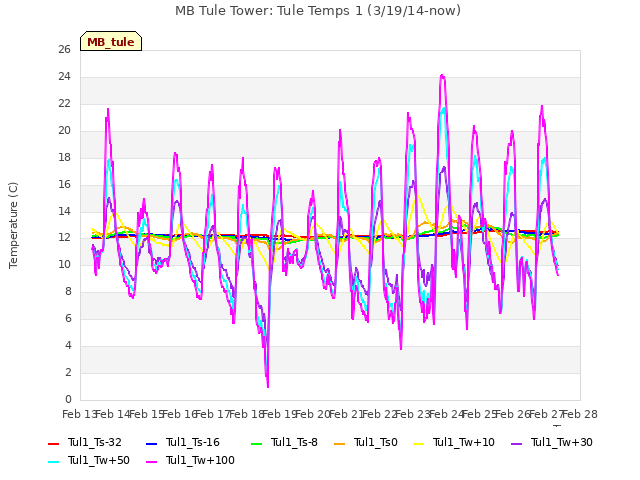Image resolution: width=640 pixels, height=480 pixels.
Task: Click the Temperature (C) axis label
Action: (x=13, y=225)
